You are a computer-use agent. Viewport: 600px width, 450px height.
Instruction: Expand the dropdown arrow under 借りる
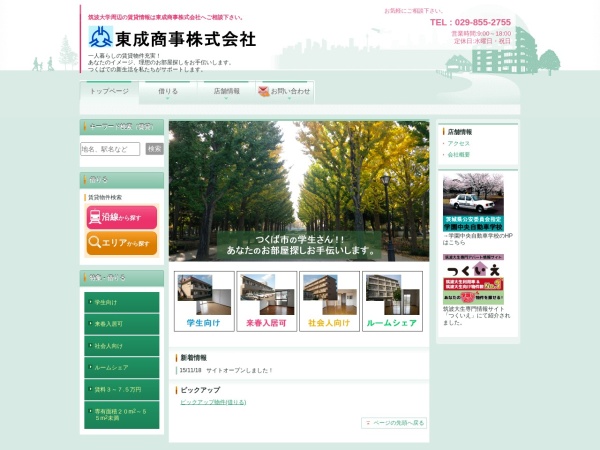168,99
